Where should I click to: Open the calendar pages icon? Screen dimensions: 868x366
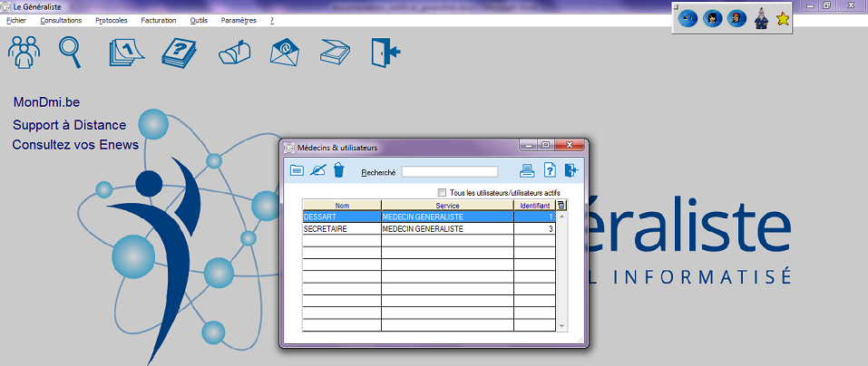pos(127,53)
